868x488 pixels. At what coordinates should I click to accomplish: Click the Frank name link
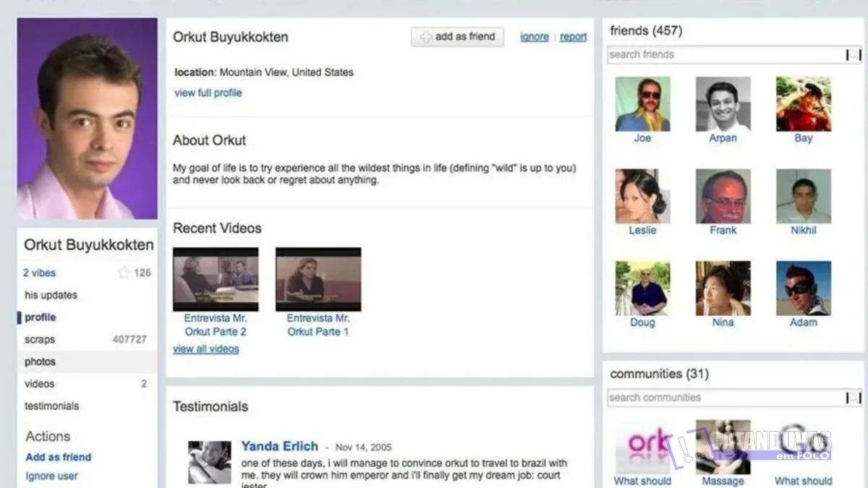723,230
